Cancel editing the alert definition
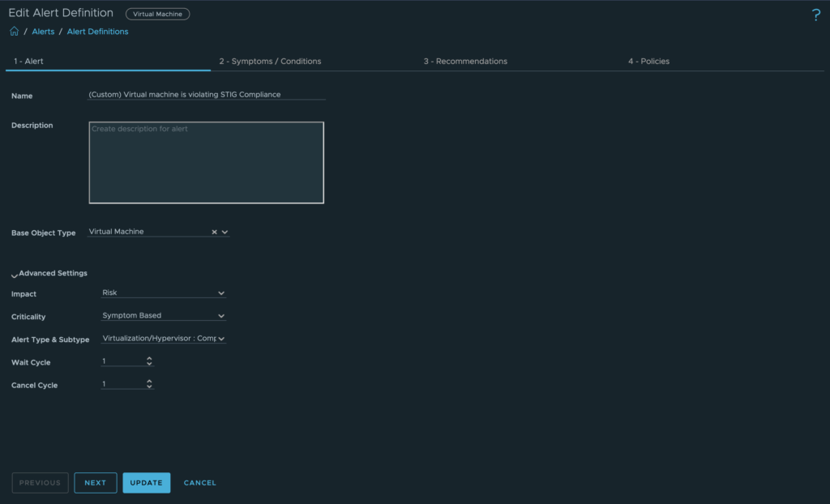Image resolution: width=830 pixels, height=504 pixels. point(199,483)
